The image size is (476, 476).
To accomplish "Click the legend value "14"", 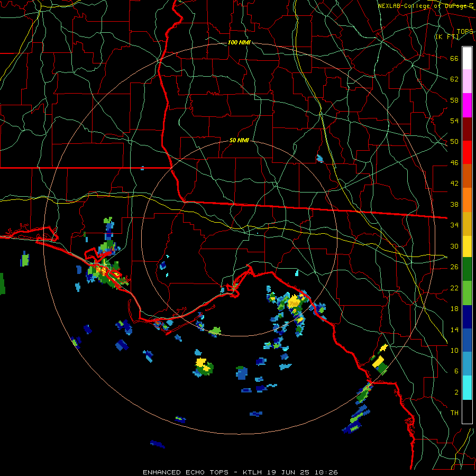I will click(454, 329).
